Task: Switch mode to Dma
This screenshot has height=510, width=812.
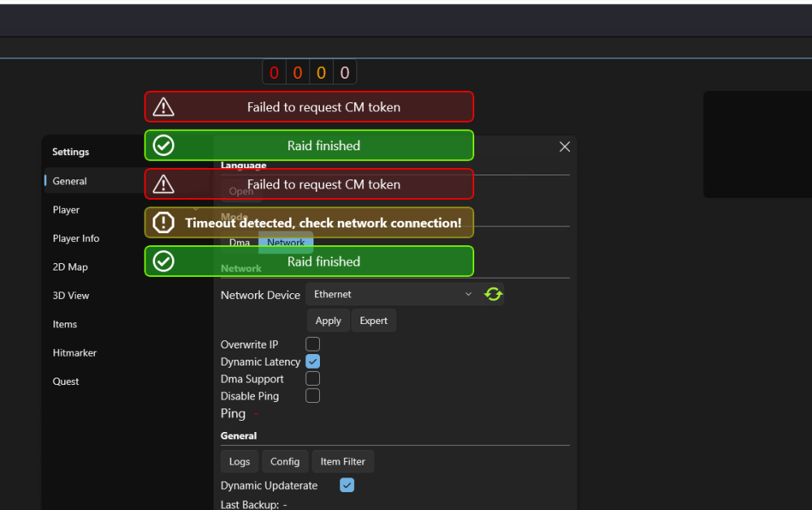Action: [x=240, y=242]
